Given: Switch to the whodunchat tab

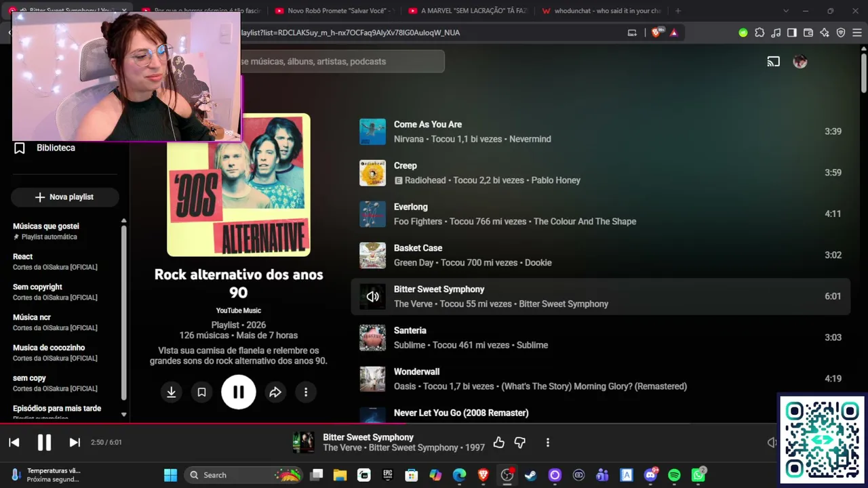Looking at the screenshot, I should point(601,11).
